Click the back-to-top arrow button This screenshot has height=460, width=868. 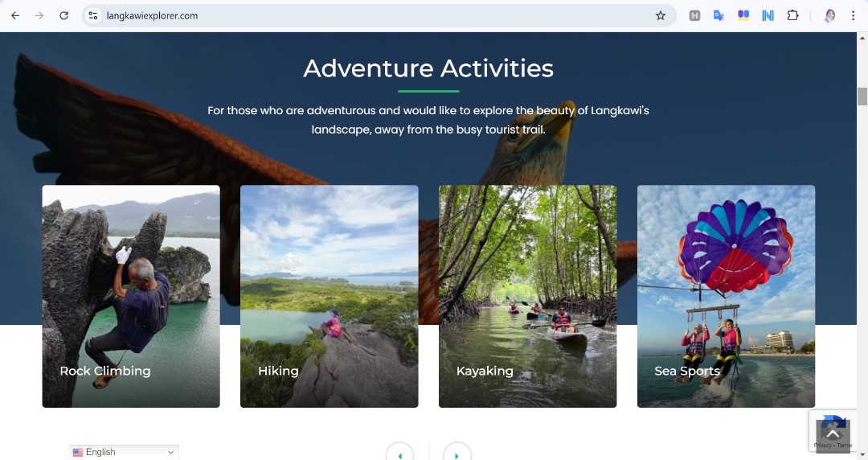[833, 436]
